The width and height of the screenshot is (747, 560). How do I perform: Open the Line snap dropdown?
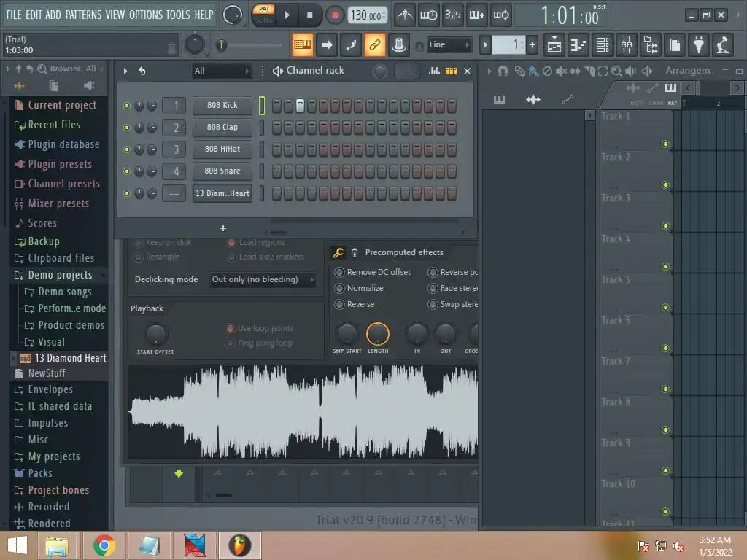pyautogui.click(x=449, y=44)
